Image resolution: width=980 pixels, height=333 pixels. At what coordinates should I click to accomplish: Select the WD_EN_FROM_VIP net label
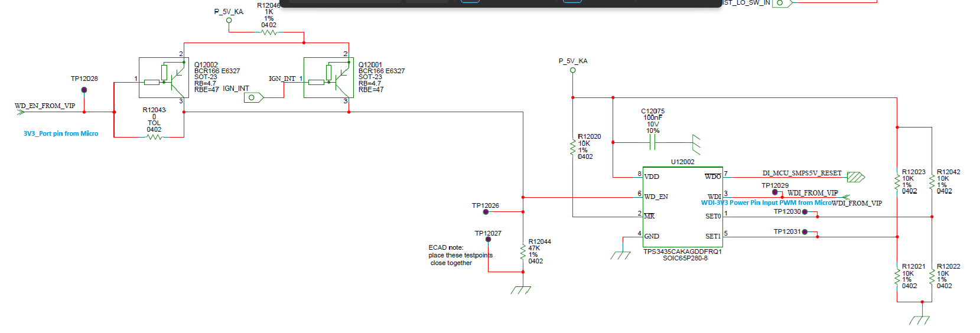pyautogui.click(x=45, y=106)
